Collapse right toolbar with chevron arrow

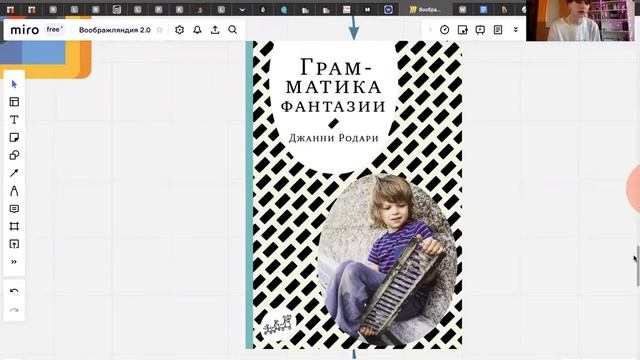pyautogui.click(x=430, y=30)
